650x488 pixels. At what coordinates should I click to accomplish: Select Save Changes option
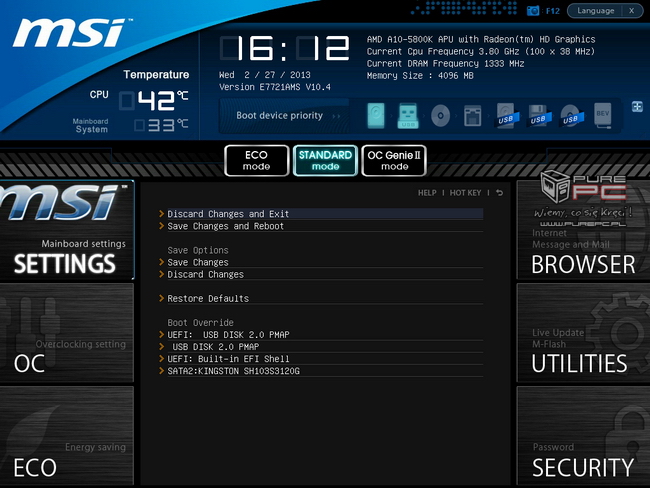pos(321,262)
